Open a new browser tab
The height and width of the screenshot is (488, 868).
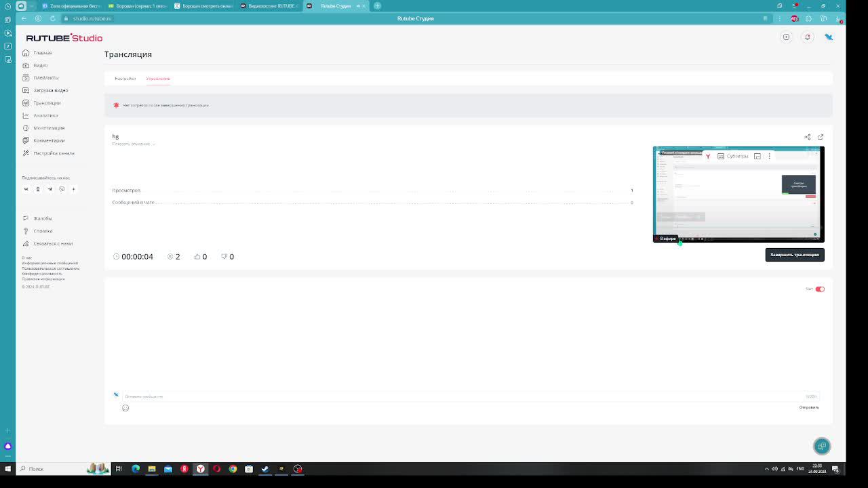pos(377,6)
